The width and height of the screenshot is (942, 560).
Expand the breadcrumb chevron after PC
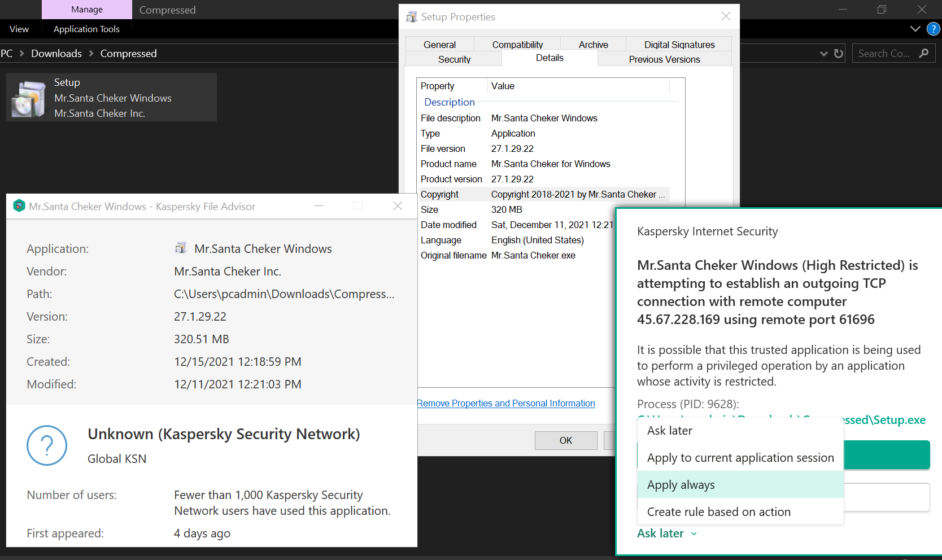pyautogui.click(x=22, y=54)
